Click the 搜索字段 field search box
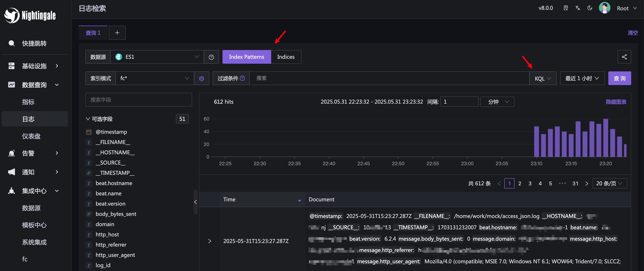 [139, 100]
